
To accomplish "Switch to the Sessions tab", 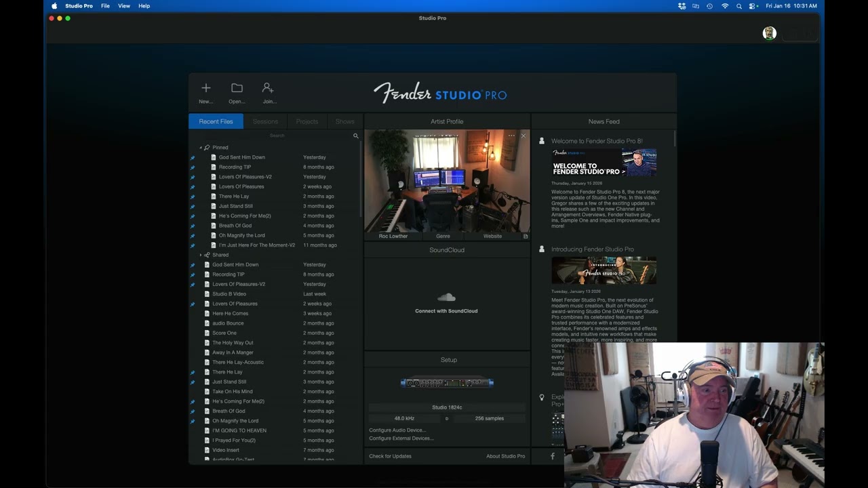I will 265,121.
